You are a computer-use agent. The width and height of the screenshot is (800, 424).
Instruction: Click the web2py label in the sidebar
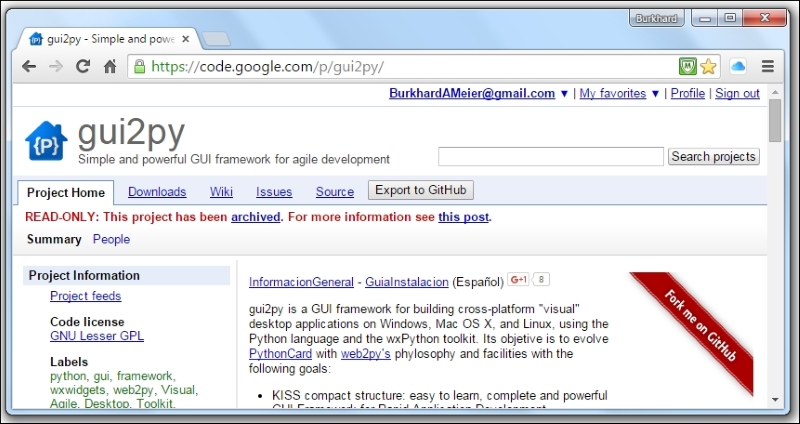tap(134, 390)
